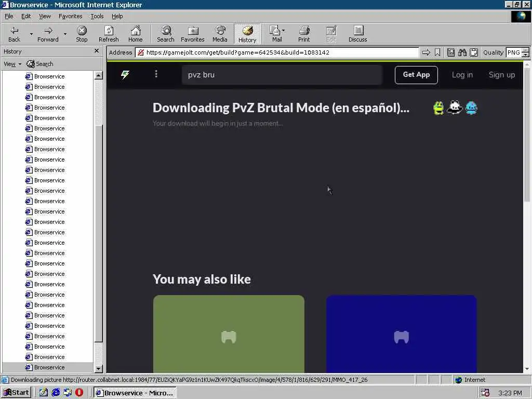
Task: Click the blue avatar icon
Action: point(471,108)
